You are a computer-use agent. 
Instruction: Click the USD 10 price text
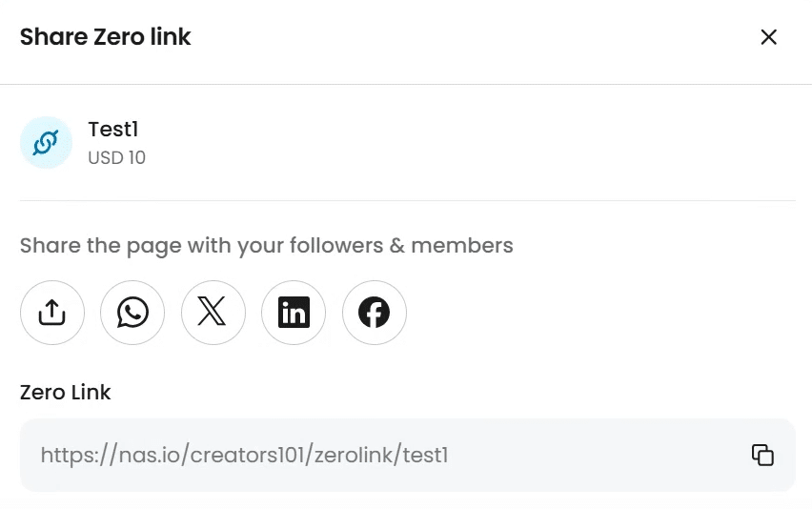(116, 157)
